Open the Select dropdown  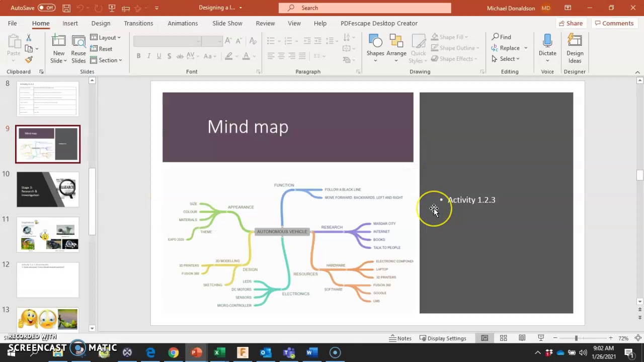click(x=506, y=59)
